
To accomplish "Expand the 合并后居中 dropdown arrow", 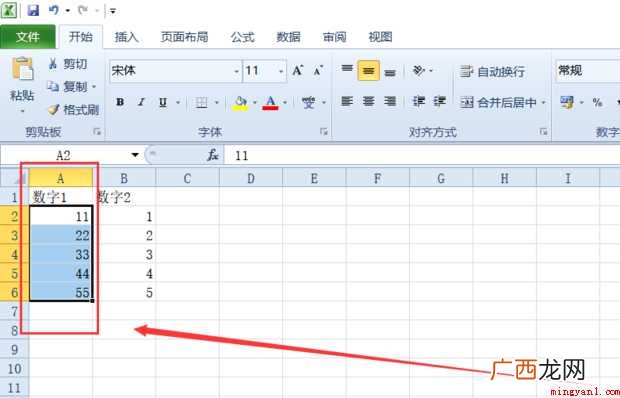I will click(543, 103).
